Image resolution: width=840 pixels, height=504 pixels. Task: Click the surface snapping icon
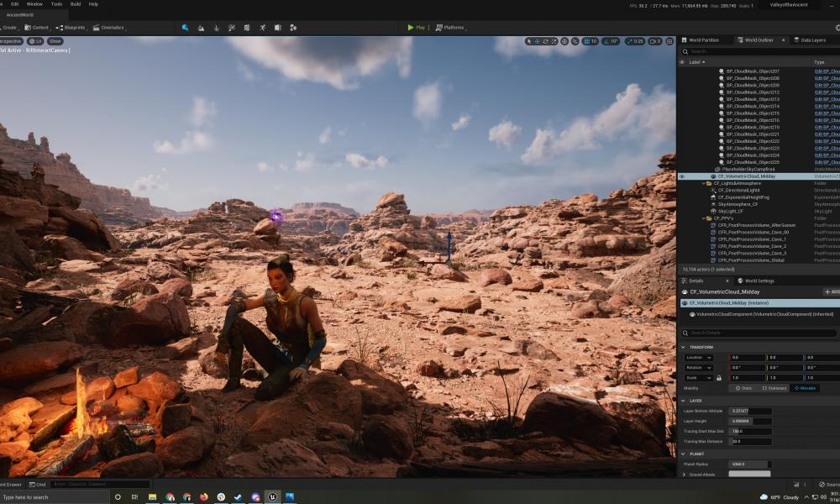(575, 41)
